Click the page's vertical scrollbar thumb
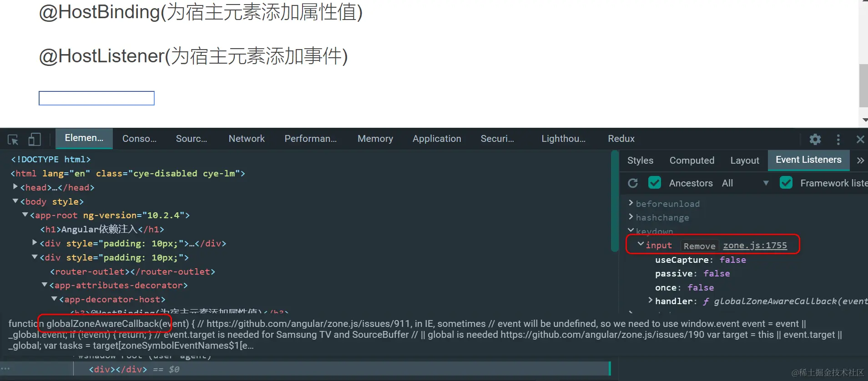868x381 pixels. [x=863, y=85]
